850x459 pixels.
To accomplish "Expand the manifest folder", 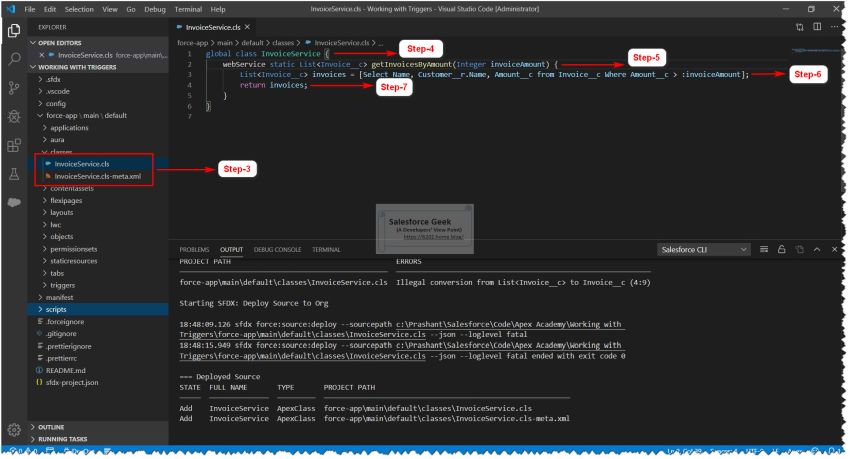I will 59,297.
